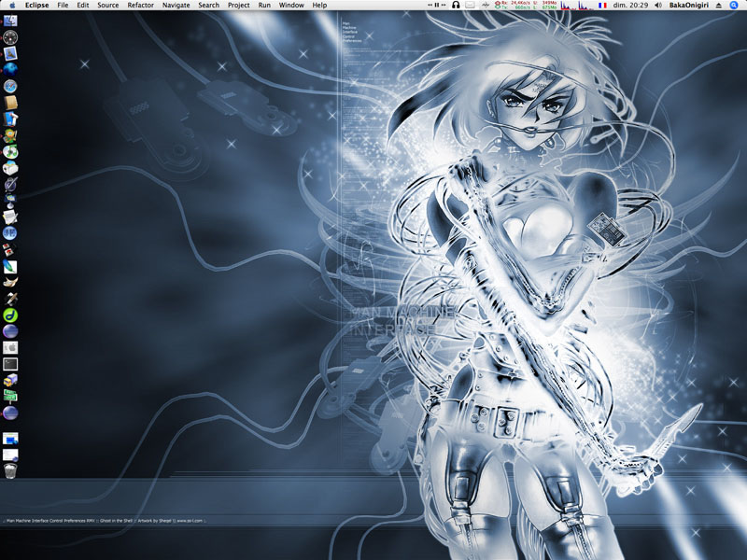Viewport: 747px width, 560px height.
Task: Open the blue feather Dock icon
Action: coord(10,266)
